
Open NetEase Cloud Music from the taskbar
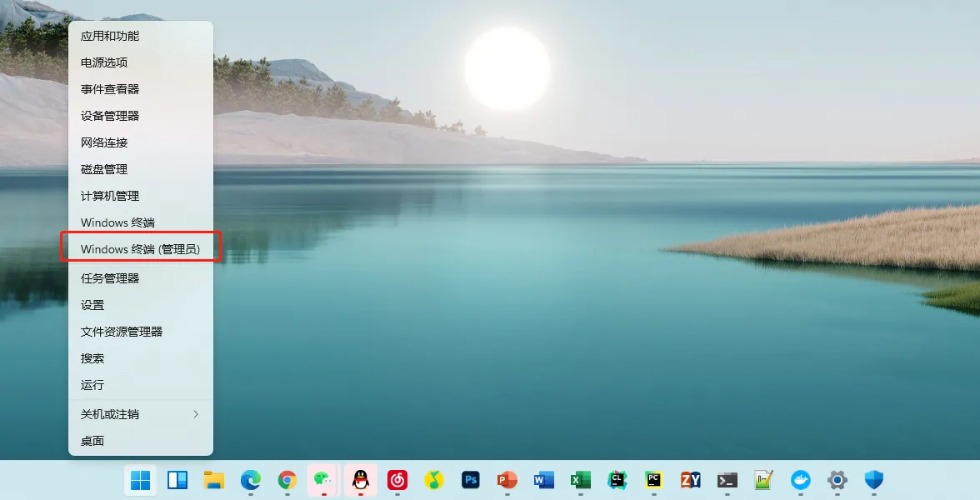pos(397,480)
